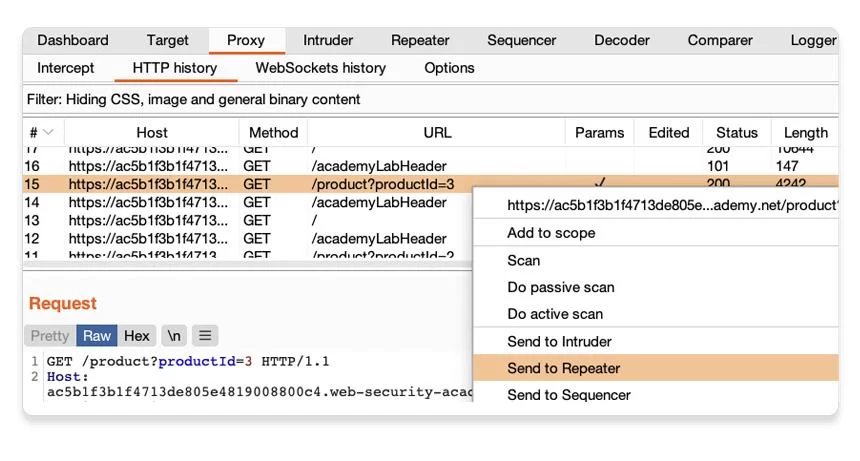Sort the table by Length column
Viewport: 860px width, 461px height.
coord(806,133)
